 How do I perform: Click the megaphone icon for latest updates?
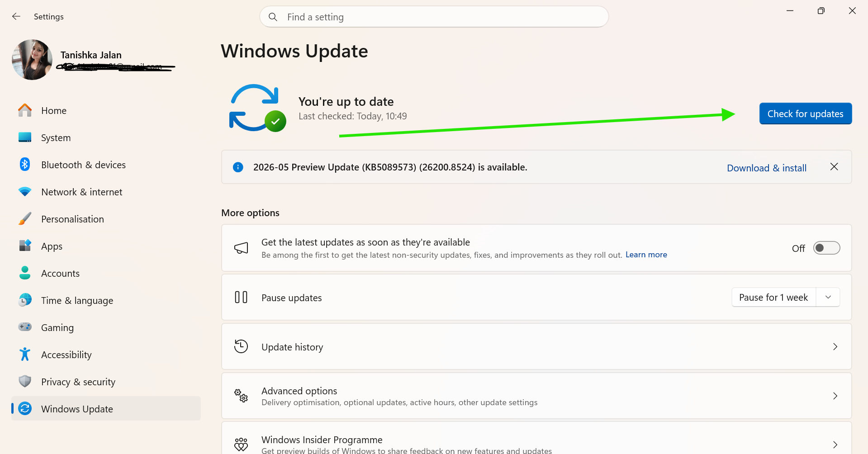point(241,248)
